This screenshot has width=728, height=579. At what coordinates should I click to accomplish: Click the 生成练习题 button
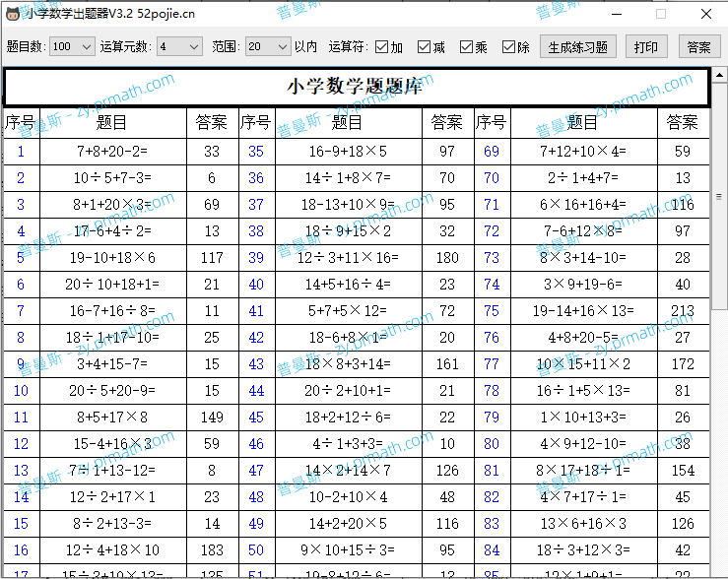(x=578, y=47)
